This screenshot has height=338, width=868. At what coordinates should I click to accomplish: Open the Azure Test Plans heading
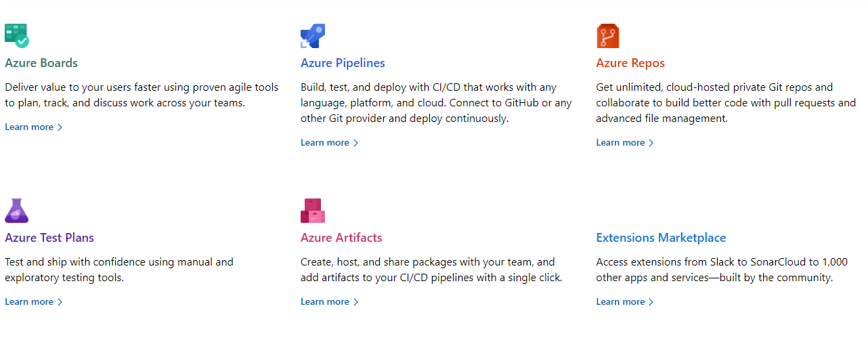click(x=49, y=238)
